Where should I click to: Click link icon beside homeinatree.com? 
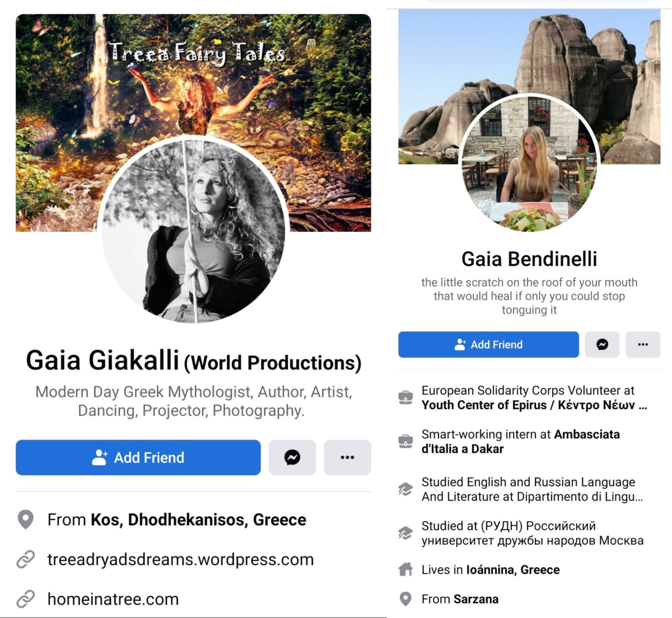click(26, 599)
